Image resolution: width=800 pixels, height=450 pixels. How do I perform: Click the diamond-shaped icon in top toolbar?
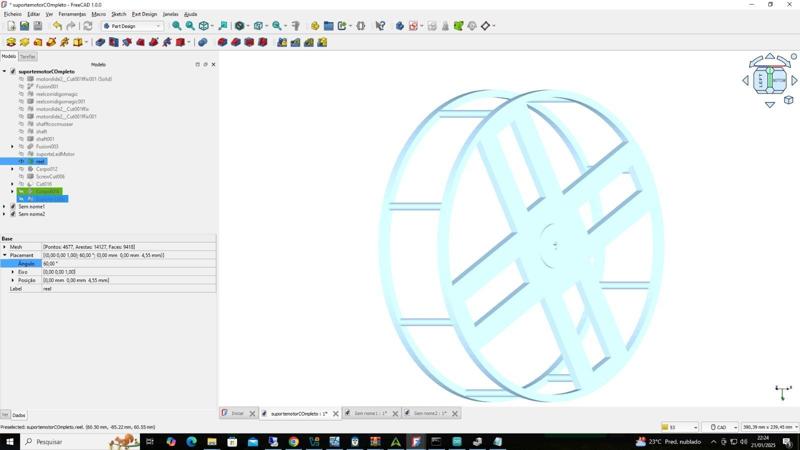485,26
